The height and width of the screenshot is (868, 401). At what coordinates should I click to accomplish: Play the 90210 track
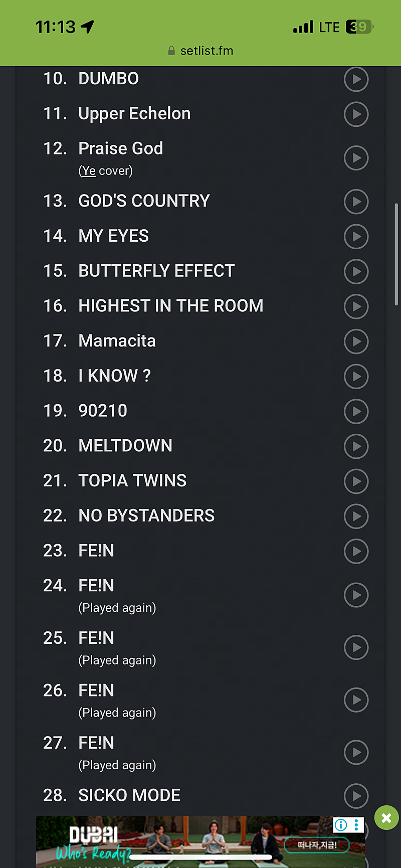(356, 411)
